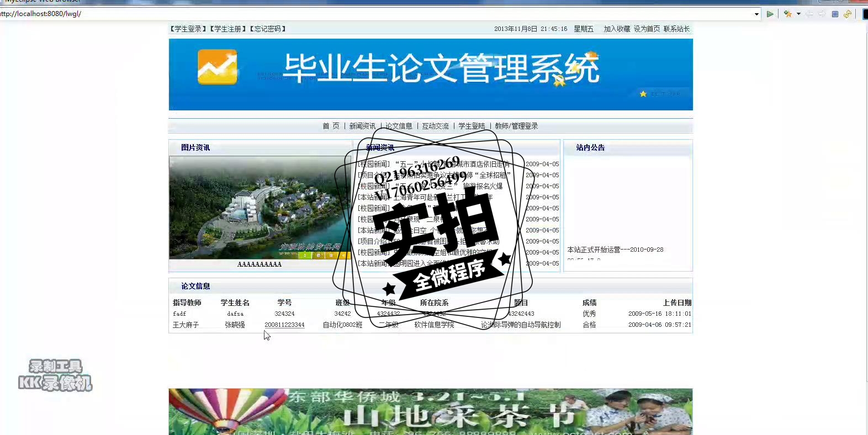Click the stop loading square icon

835,14
